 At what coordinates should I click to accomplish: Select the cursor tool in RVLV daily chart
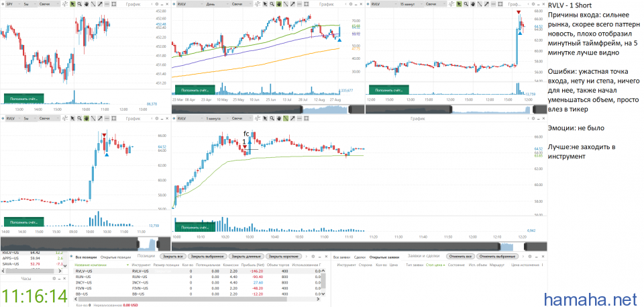[x=265, y=4]
